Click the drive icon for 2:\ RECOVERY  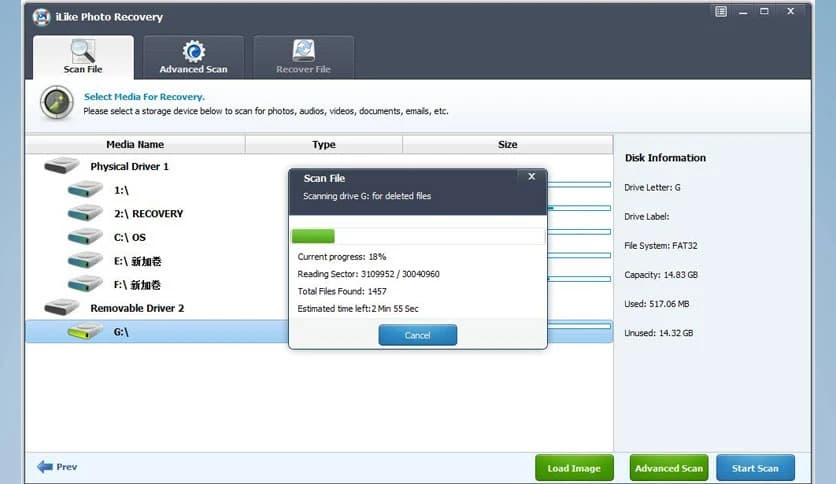[85, 213]
